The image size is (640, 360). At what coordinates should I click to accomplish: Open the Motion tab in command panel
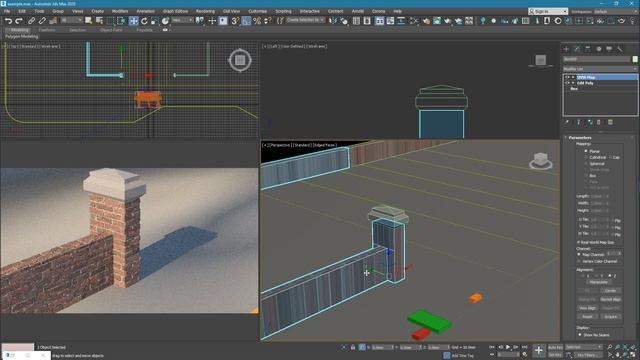598,49
